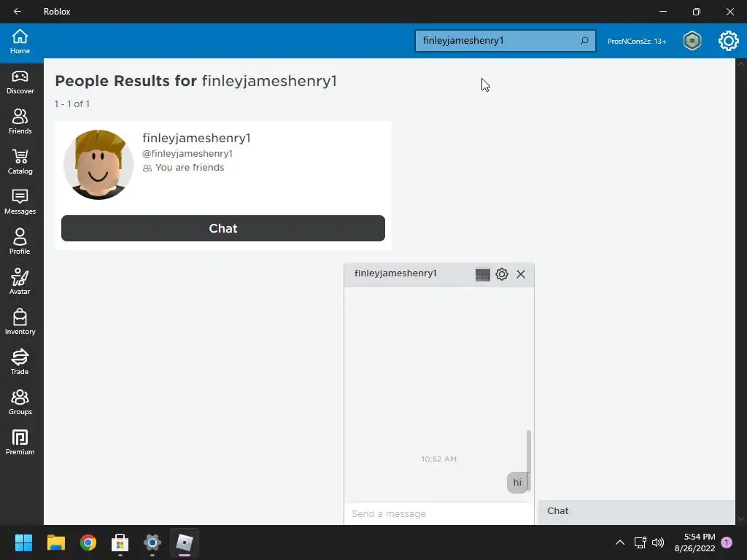Open the Avatar editor in sidebar

pos(20,282)
